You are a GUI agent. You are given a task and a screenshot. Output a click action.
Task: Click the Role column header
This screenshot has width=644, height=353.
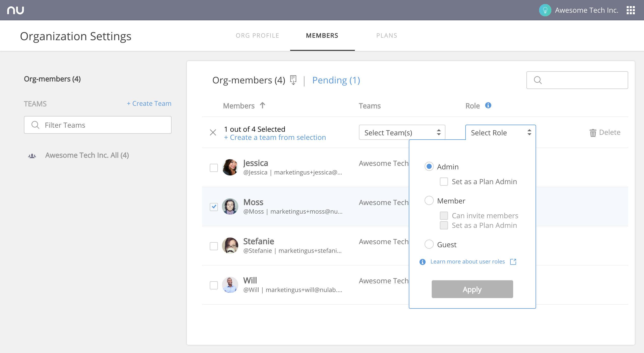[x=472, y=106]
